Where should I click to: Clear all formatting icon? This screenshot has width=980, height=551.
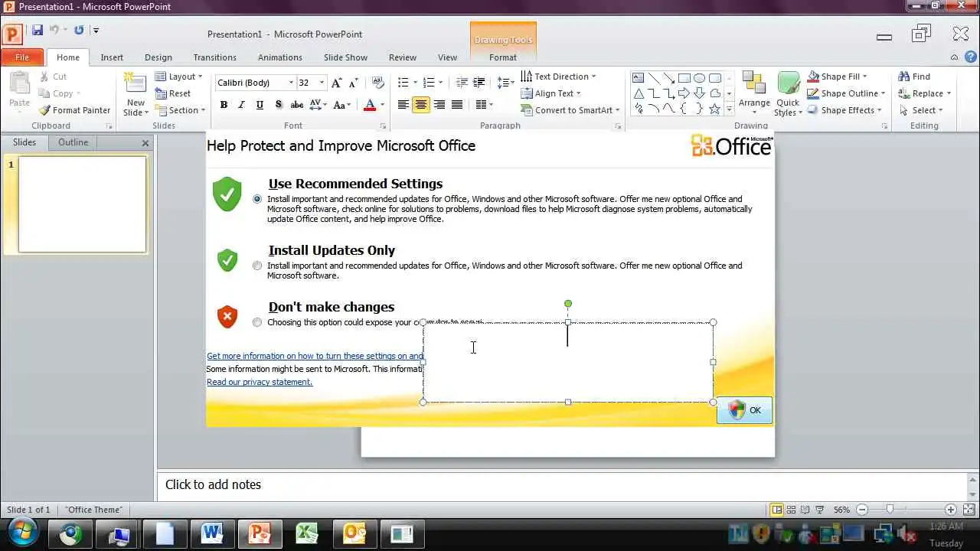click(x=377, y=83)
